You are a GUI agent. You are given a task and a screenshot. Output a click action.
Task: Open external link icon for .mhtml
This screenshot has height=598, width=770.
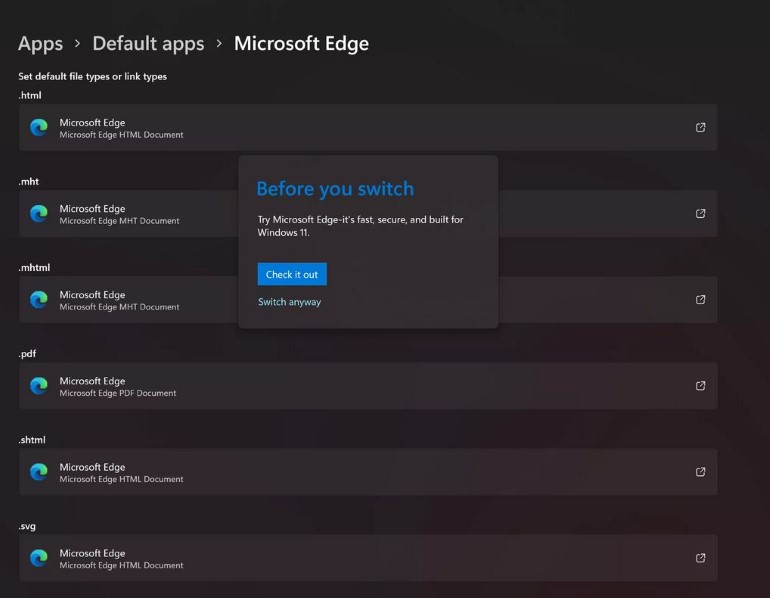click(x=700, y=299)
